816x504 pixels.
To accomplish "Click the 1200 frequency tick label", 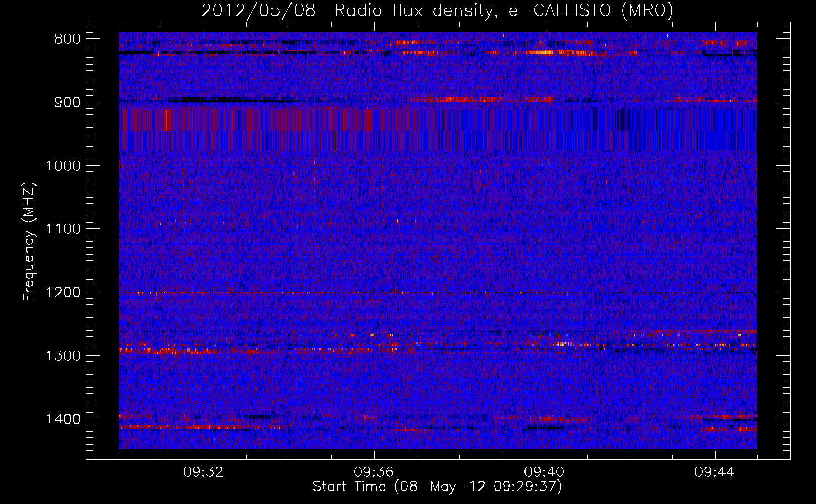I will [x=63, y=293].
